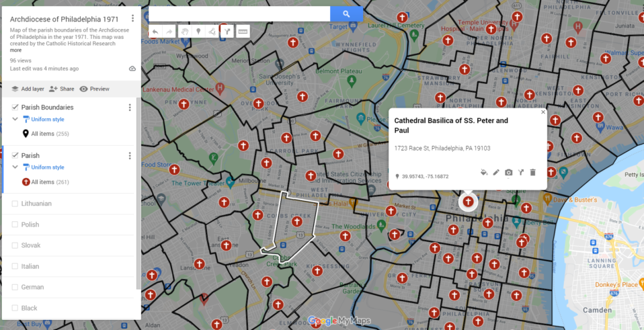Viewport: 644px width, 330px height.
Task: Click All items (261) in Parish layer
Action: click(50, 182)
